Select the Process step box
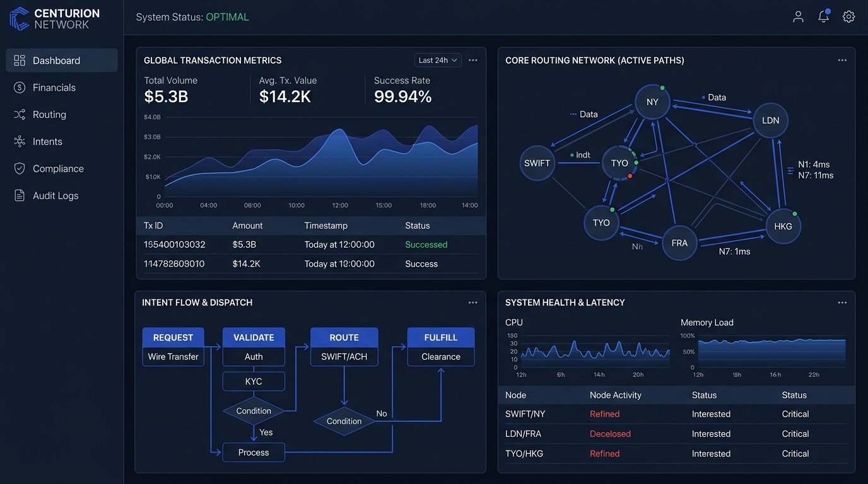 pyautogui.click(x=254, y=452)
